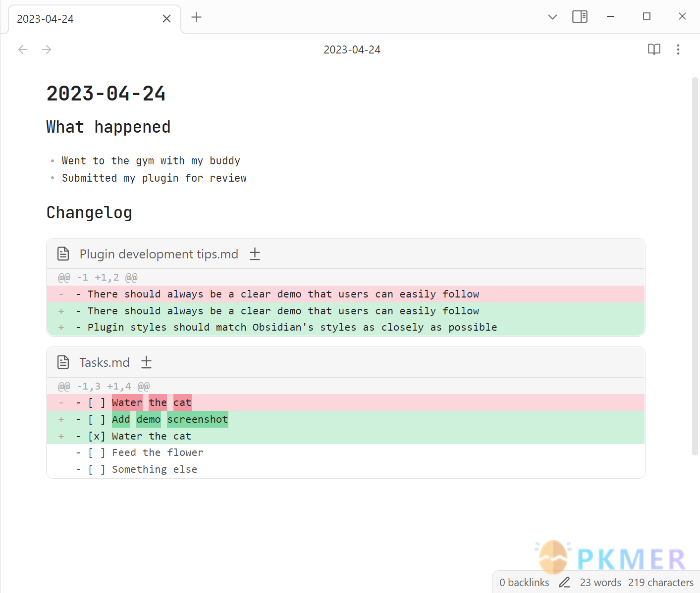Expand diff for Plugin development tips.md
Image resolution: width=700 pixels, height=593 pixels.
click(x=255, y=254)
